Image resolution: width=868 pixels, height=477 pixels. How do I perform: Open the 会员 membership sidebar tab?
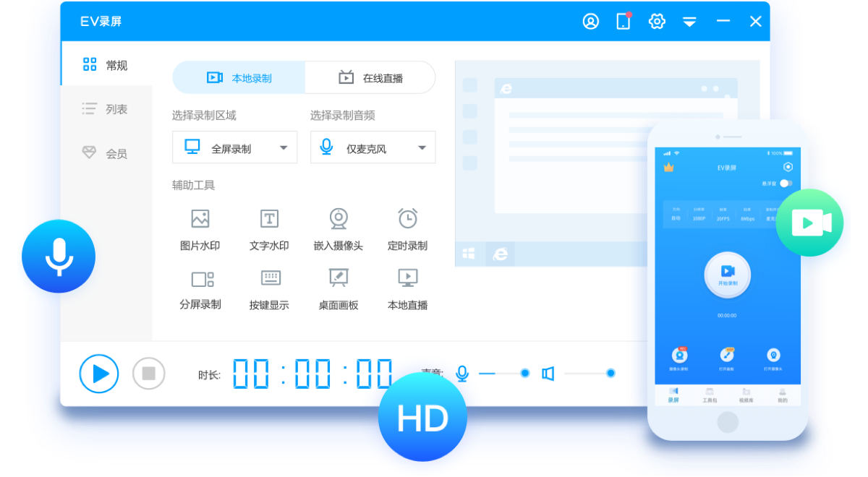click(x=106, y=153)
